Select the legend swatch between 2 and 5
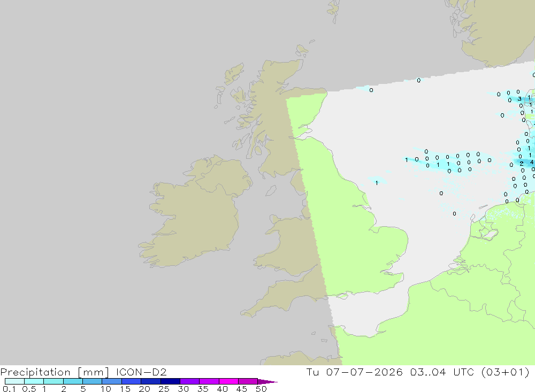This screenshot has height=392, width=535. [73, 381]
